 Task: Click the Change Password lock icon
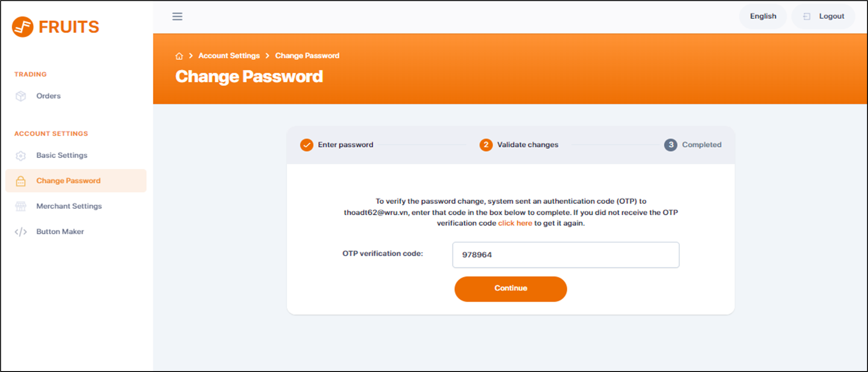pyautogui.click(x=21, y=181)
